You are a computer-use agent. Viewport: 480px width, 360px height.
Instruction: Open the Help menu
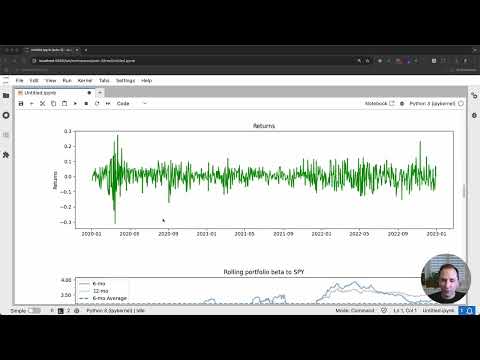(146, 81)
